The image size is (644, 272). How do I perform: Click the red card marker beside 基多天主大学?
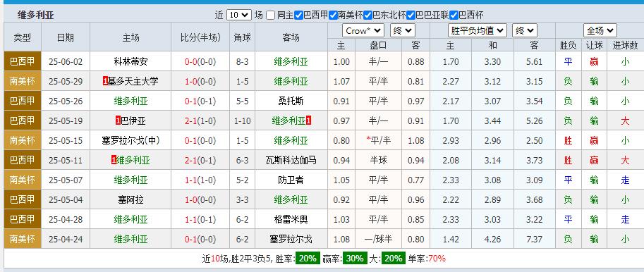click(x=105, y=82)
